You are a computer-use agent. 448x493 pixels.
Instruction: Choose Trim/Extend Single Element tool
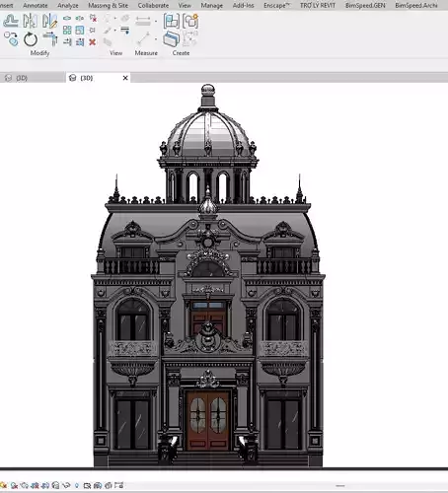click(67, 42)
